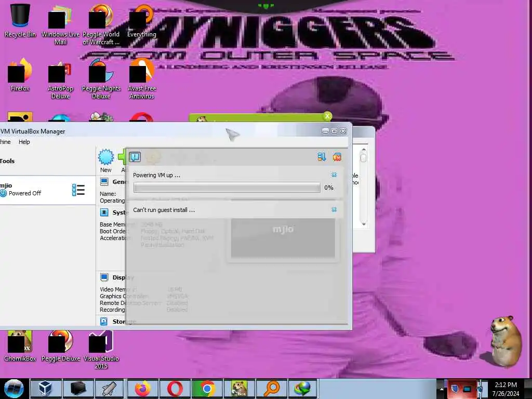The image size is (532, 399).
Task: Dismiss the 'Can't run guest install' notification
Action: point(334,210)
